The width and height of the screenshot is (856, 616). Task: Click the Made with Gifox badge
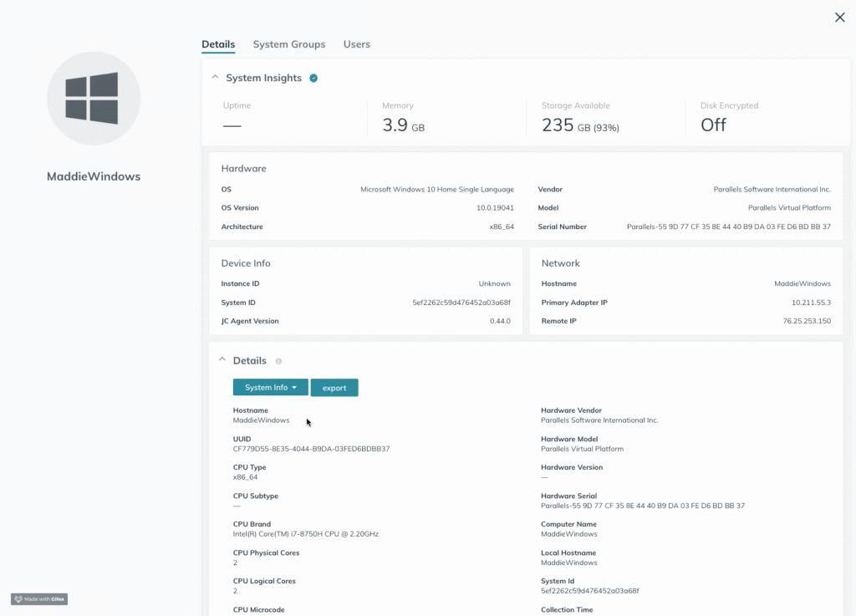tap(39, 599)
